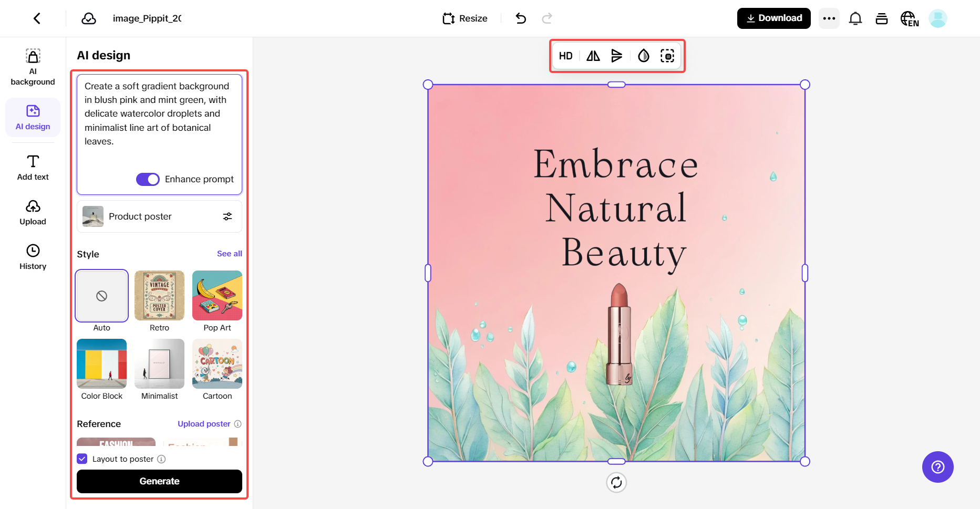The height and width of the screenshot is (509, 980).
Task: Switch to the AI design tab
Action: 33,118
